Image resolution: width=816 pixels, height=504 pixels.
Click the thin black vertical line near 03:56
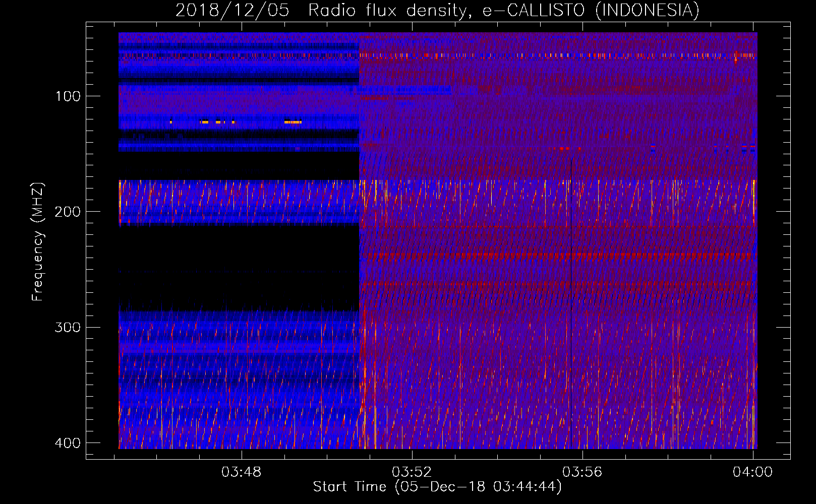(571, 302)
